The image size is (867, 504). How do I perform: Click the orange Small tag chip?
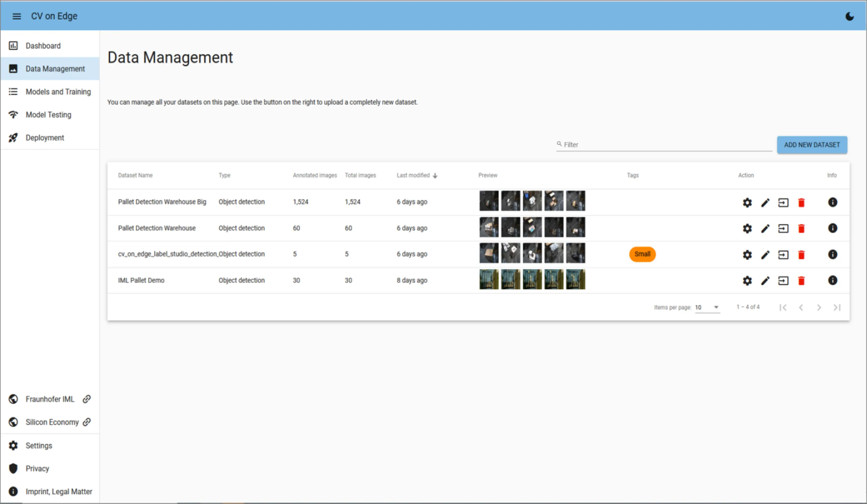[x=642, y=254]
